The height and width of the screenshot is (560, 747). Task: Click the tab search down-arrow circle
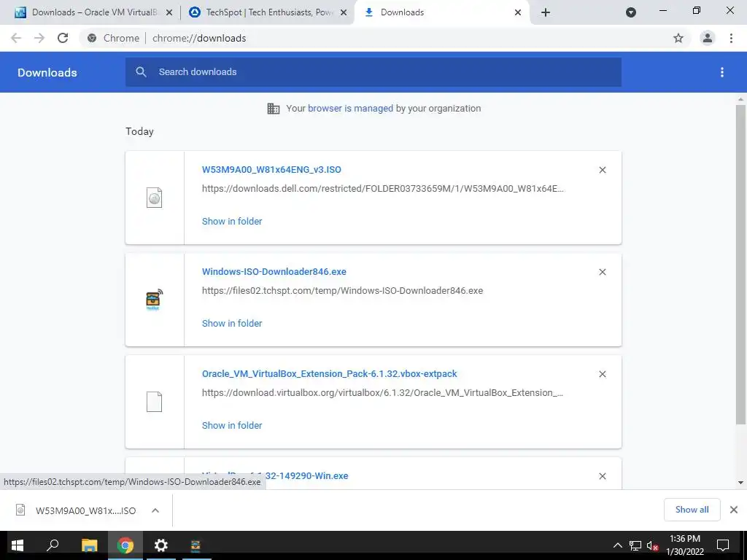pyautogui.click(x=631, y=12)
